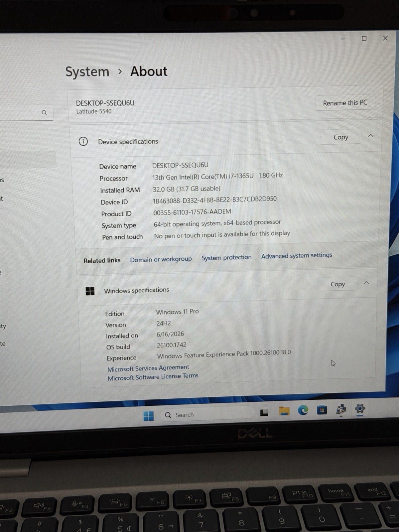The image size is (399, 532).
Task: Click the Windows Feature Experience Pack text
Action: (x=224, y=354)
